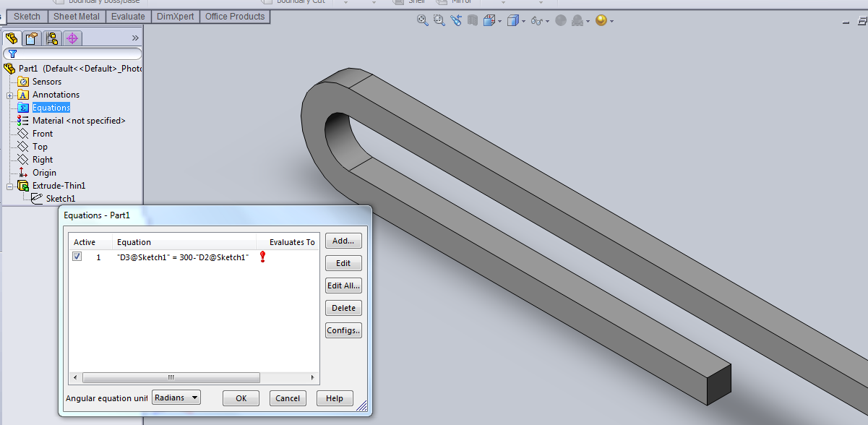Screen dimensions: 868x425
Task: Uncheck the Active checkbox for equation 1
Action: pos(77,257)
